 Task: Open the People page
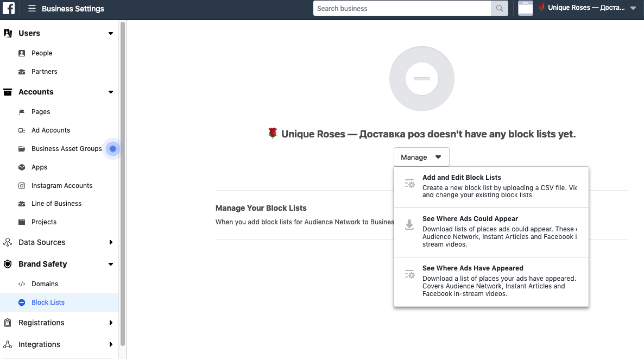42,53
